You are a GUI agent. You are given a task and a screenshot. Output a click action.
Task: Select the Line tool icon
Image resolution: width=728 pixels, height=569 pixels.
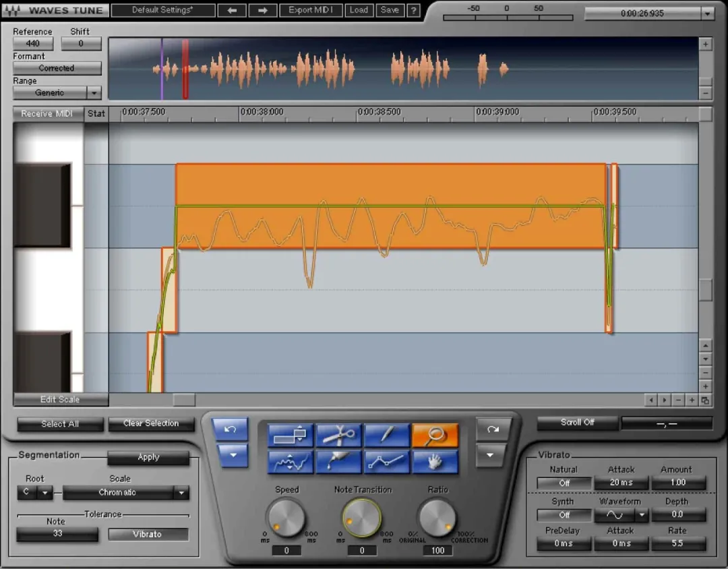(387, 462)
